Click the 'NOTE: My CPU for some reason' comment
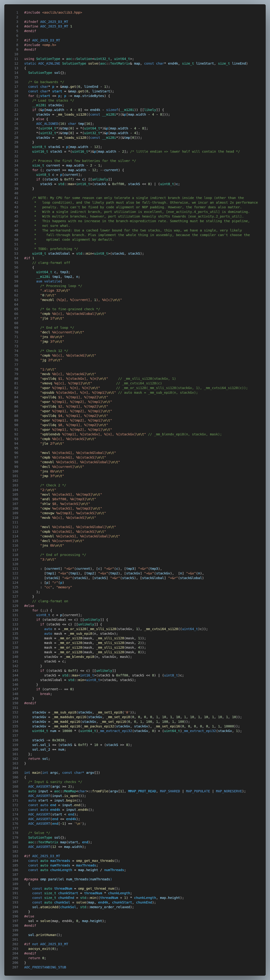Image resolution: width=270 pixels, height=980 pixels. click(138, 198)
